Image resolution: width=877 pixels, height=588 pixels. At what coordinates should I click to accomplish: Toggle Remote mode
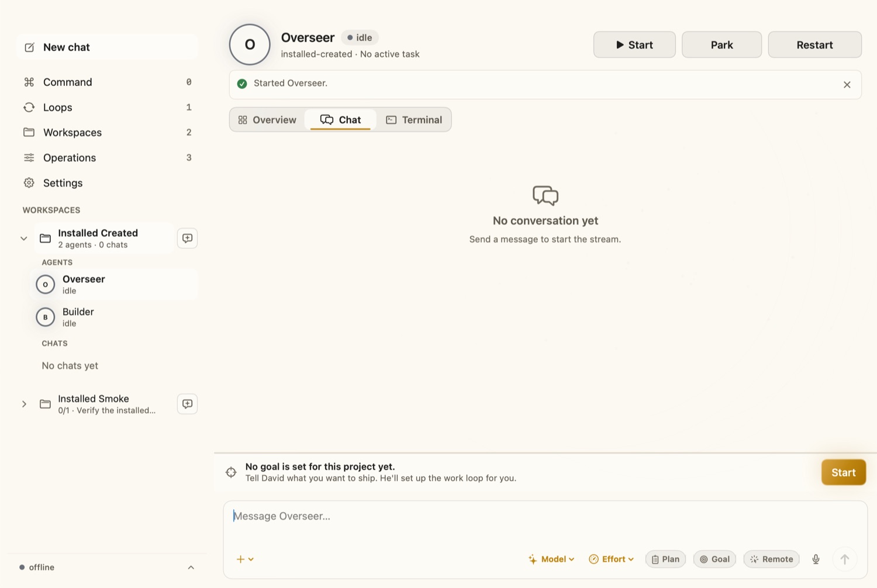pyautogui.click(x=771, y=559)
